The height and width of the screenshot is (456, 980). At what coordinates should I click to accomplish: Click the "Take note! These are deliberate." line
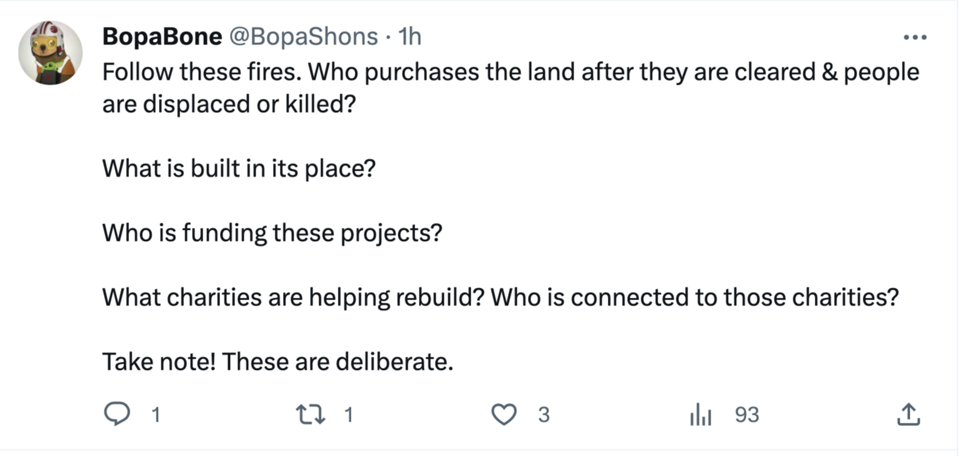277,361
